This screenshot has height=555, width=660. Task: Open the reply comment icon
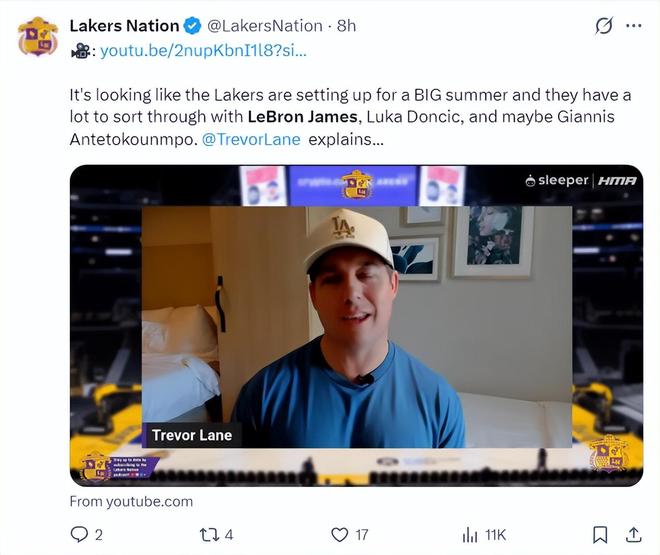pyautogui.click(x=80, y=534)
